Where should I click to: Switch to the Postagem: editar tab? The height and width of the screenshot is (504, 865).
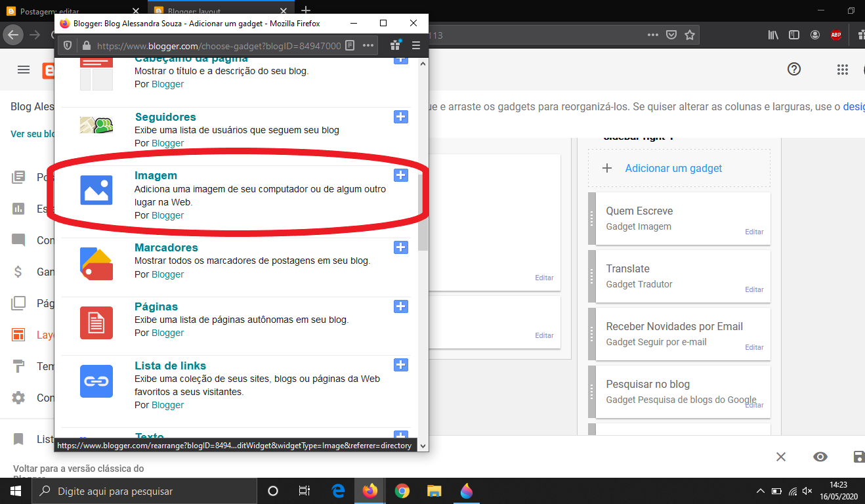(74, 11)
